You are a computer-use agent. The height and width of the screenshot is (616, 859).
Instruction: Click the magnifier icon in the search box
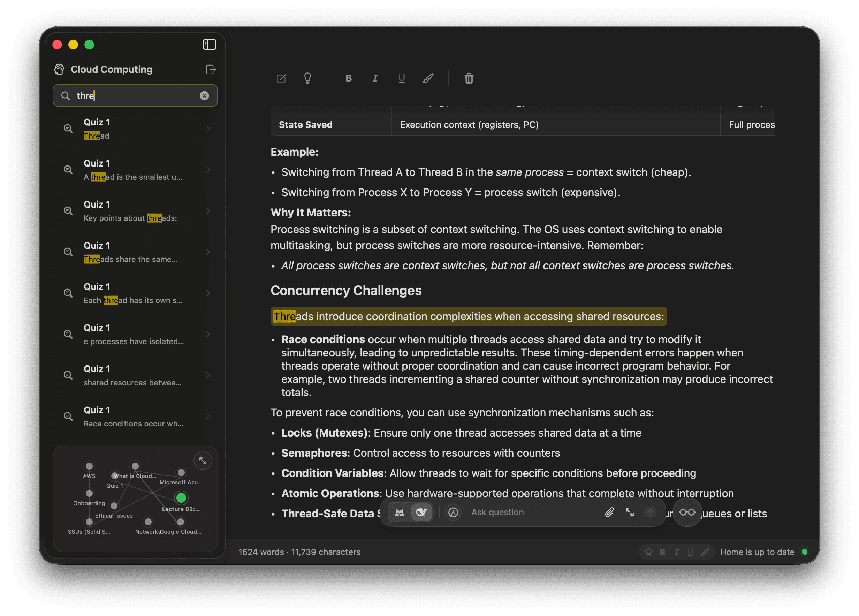pos(66,95)
